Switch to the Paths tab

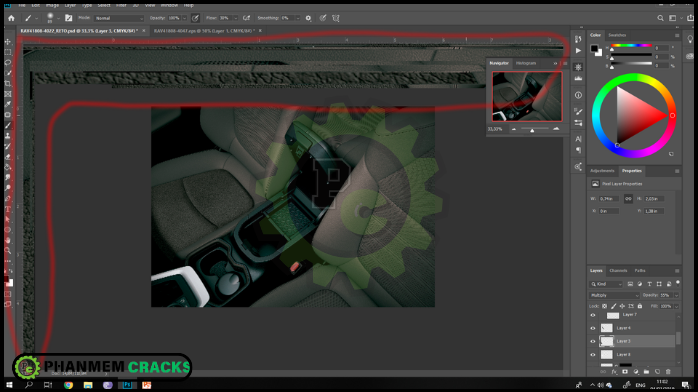pos(640,271)
